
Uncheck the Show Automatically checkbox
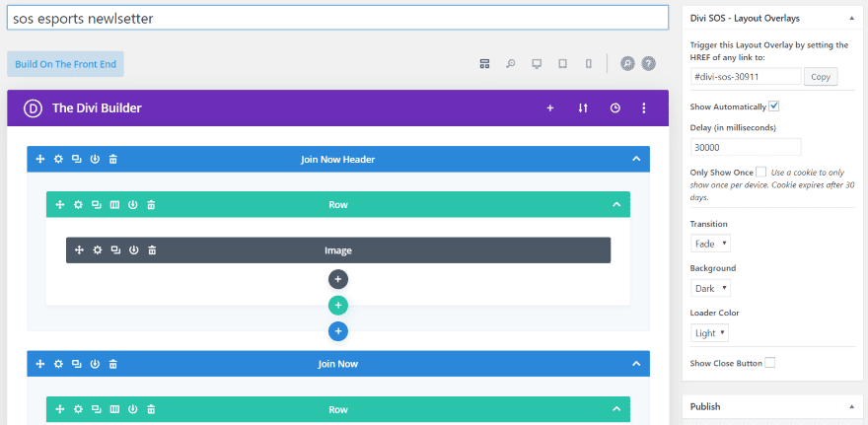774,106
